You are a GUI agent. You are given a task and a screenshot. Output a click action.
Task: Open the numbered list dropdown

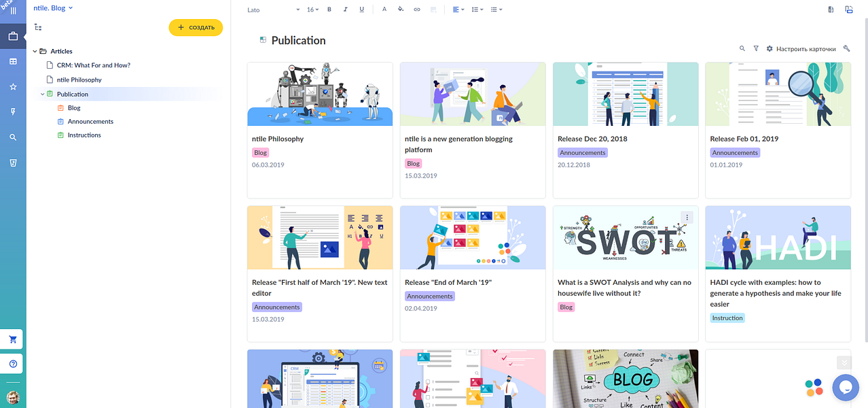pyautogui.click(x=477, y=10)
